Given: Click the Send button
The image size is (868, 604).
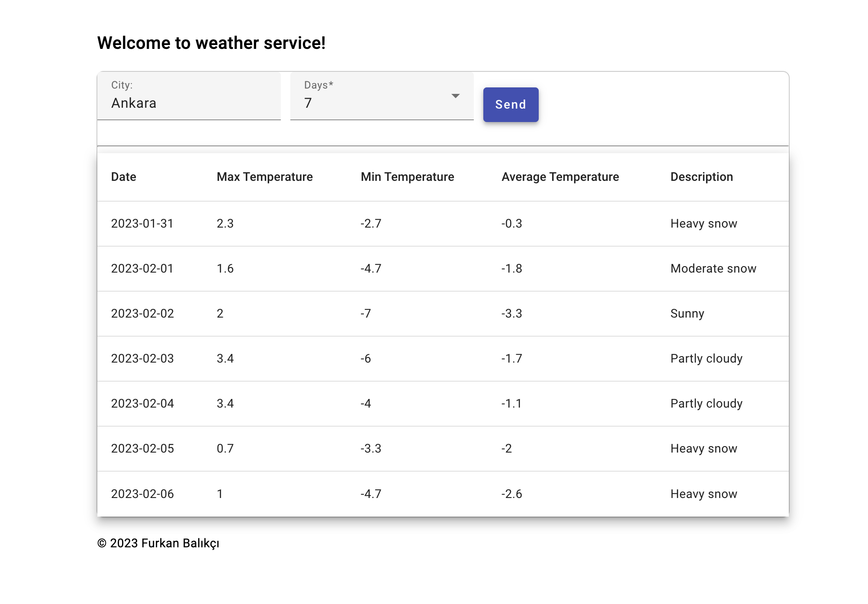Looking at the screenshot, I should point(511,104).
